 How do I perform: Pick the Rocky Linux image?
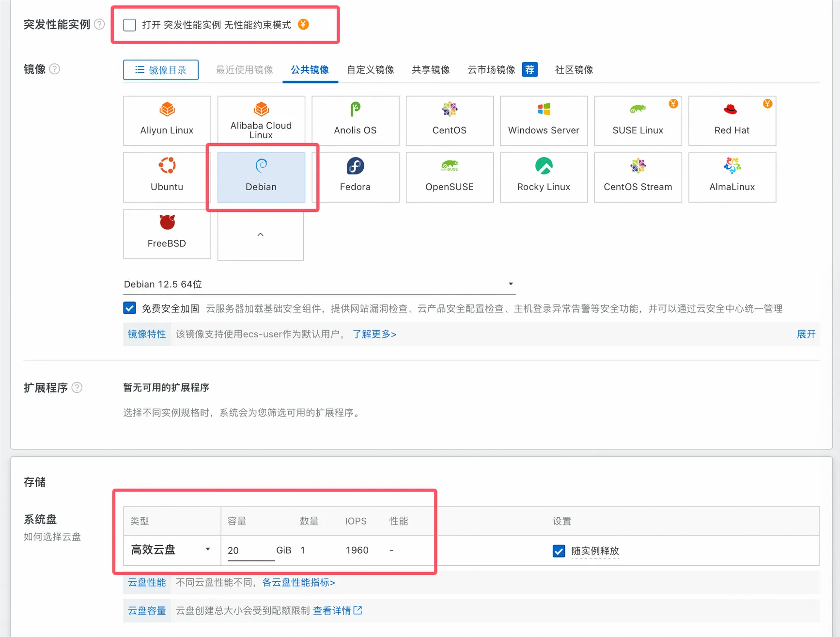(544, 177)
